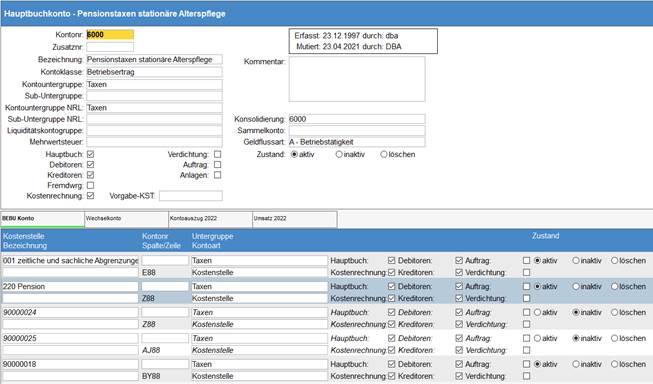653x384 pixels.
Task: Enable the Verdichtung checkbox in top form
Action: point(217,154)
